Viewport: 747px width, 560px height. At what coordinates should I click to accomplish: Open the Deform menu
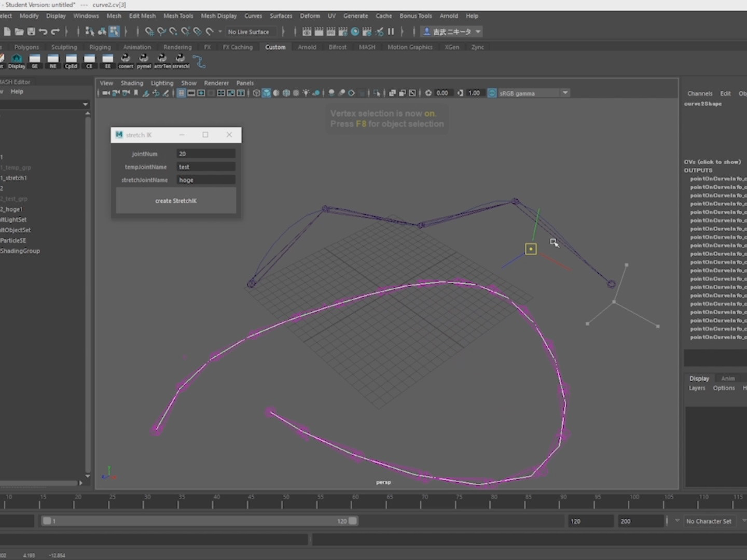(x=310, y=16)
